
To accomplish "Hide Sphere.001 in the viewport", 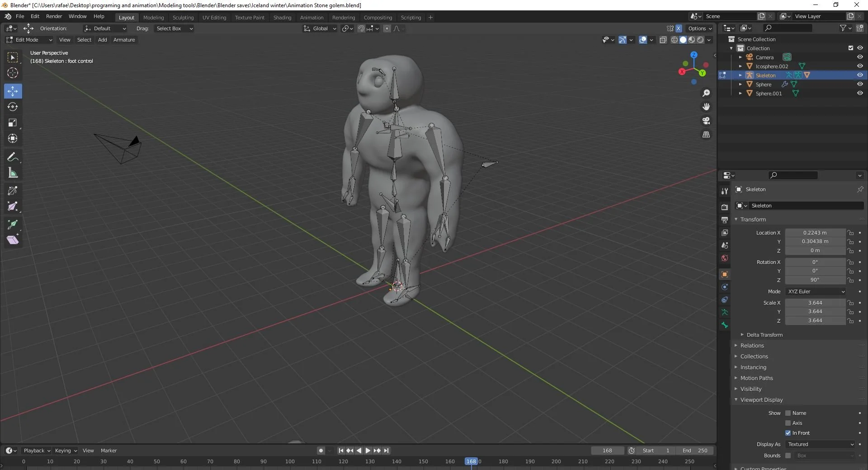I will pyautogui.click(x=860, y=93).
